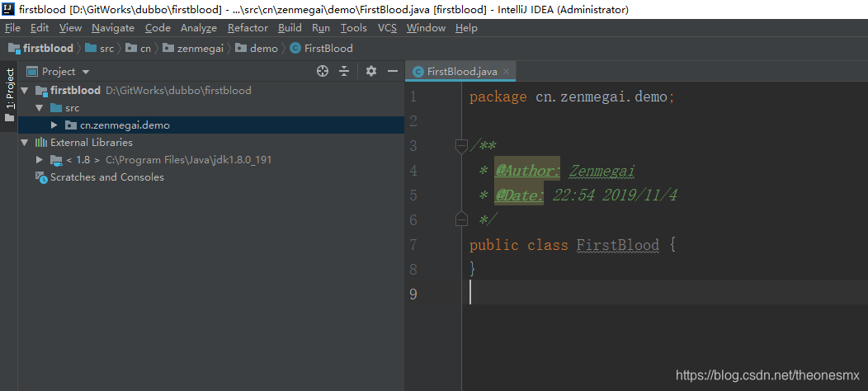Open the File menu
The image size is (868, 391).
12,28
